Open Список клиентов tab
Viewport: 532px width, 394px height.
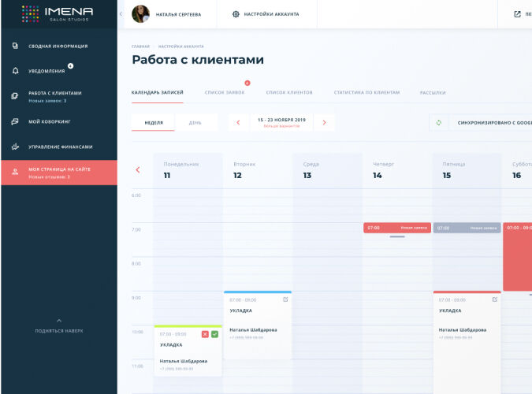[289, 92]
